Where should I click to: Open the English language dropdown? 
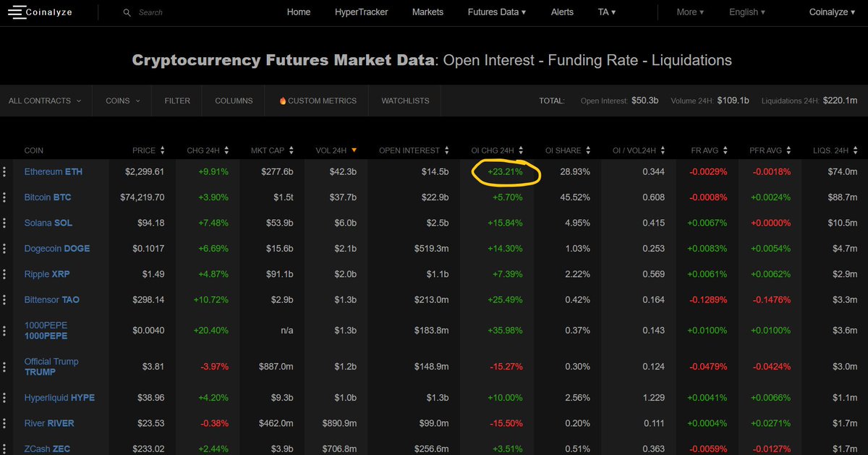(748, 12)
